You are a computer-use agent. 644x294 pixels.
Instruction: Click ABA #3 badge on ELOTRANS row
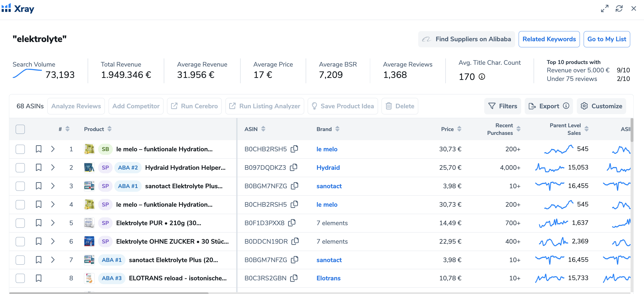click(x=112, y=278)
